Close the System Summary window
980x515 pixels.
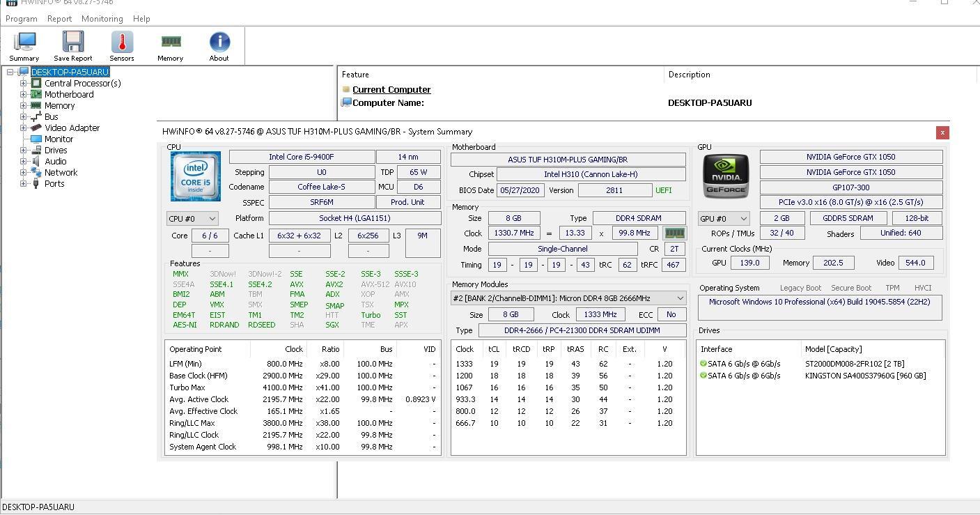click(942, 132)
